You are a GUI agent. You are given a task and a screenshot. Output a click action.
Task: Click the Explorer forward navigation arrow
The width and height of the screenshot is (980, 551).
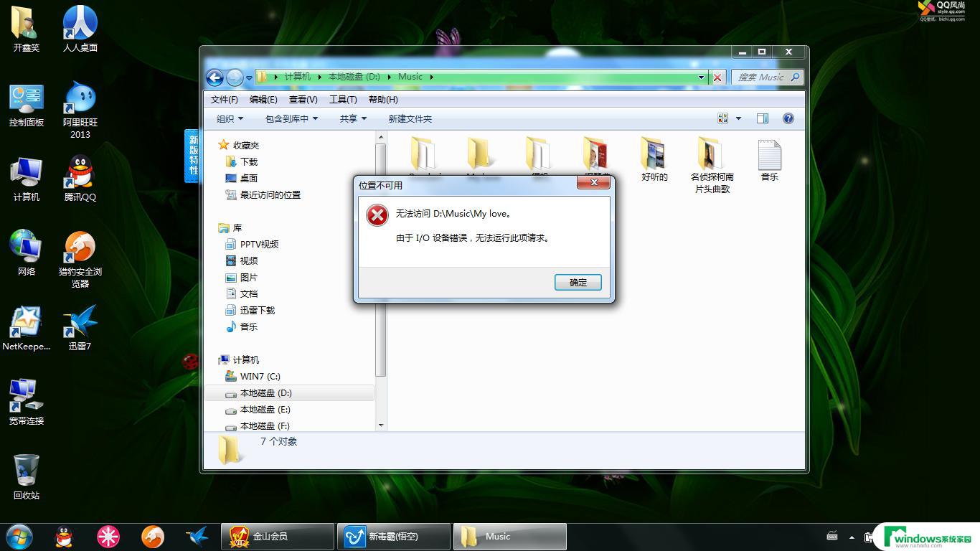click(x=235, y=77)
